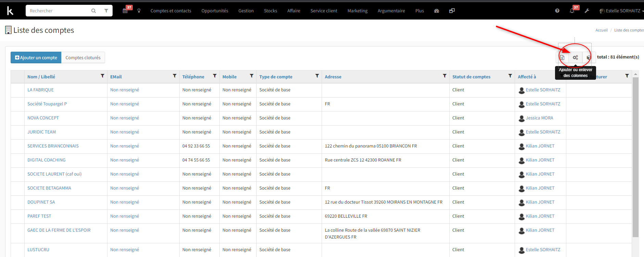The image size is (644, 257).
Task: Open the Opportunités menu
Action: 215,11
